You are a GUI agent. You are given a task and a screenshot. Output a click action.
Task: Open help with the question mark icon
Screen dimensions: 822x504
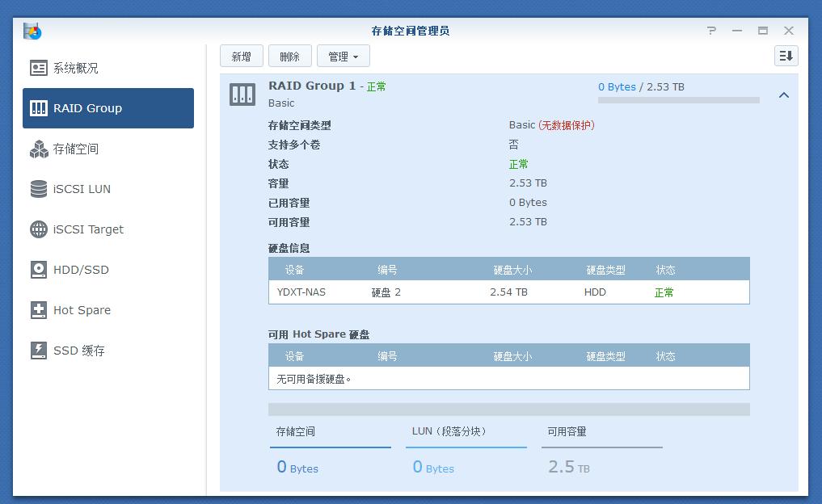[711, 31]
